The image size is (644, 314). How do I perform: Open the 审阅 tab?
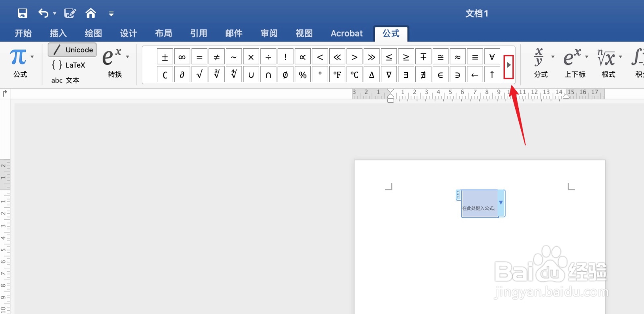(x=269, y=33)
